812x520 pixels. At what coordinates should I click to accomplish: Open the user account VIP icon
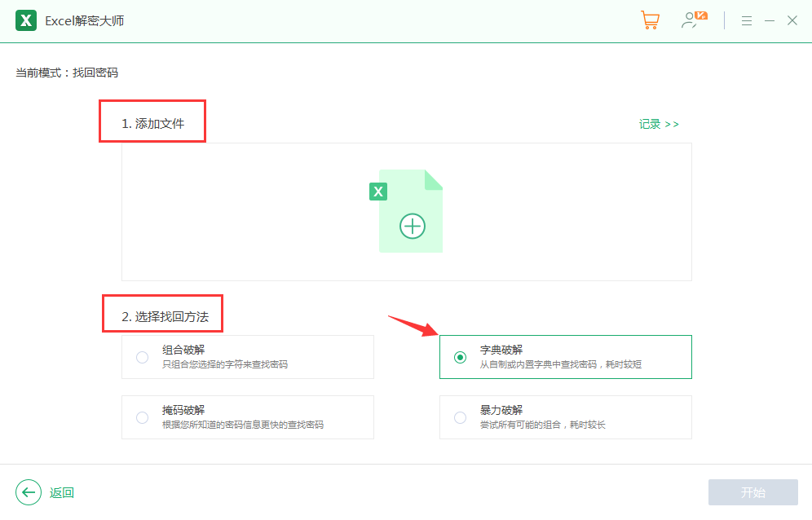click(x=694, y=20)
